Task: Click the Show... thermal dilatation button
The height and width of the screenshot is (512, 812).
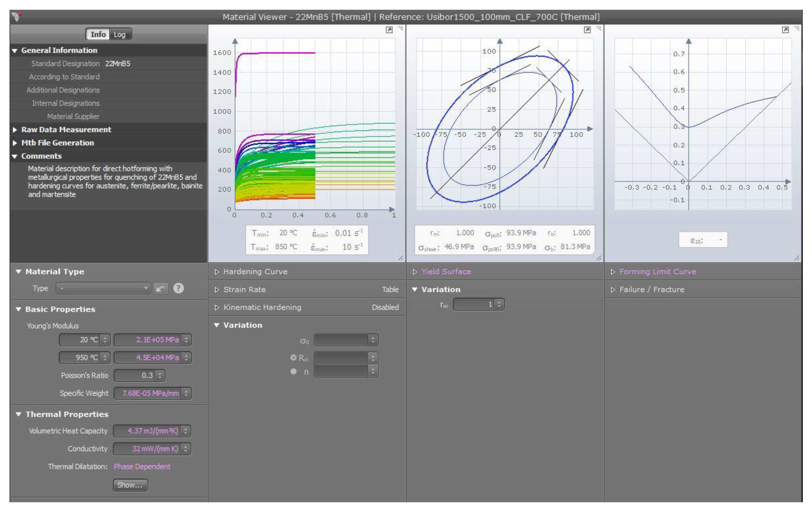Action: pyautogui.click(x=130, y=485)
